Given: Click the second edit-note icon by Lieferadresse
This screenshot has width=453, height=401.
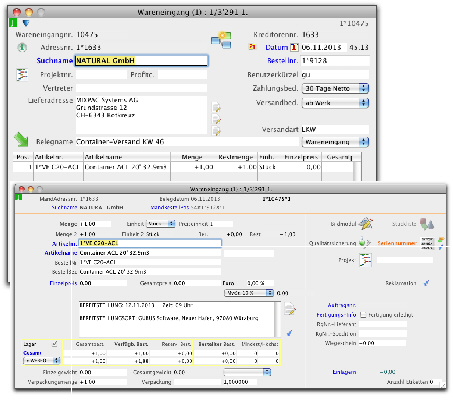Looking at the screenshot, I should (x=217, y=119).
